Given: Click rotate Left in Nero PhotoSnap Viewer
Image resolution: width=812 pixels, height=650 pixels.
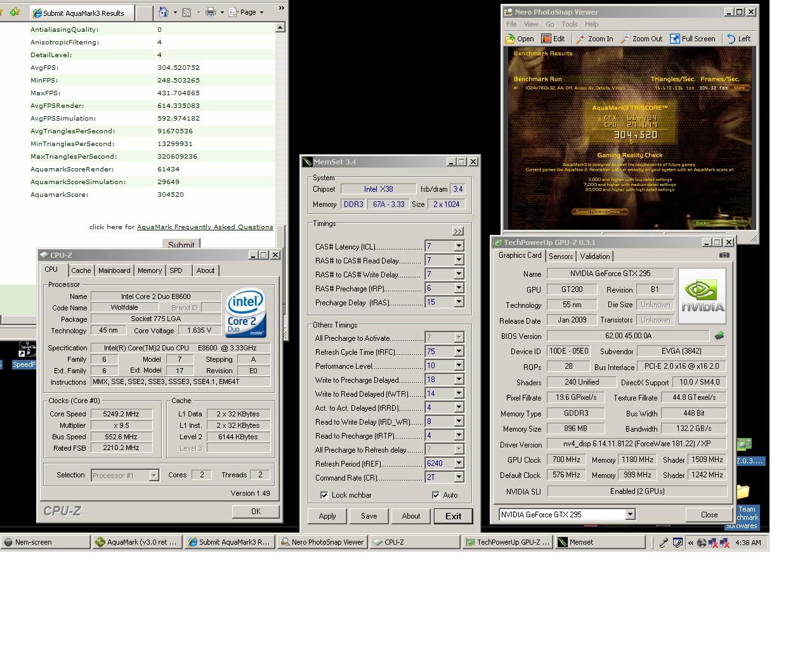Looking at the screenshot, I should pos(739,39).
